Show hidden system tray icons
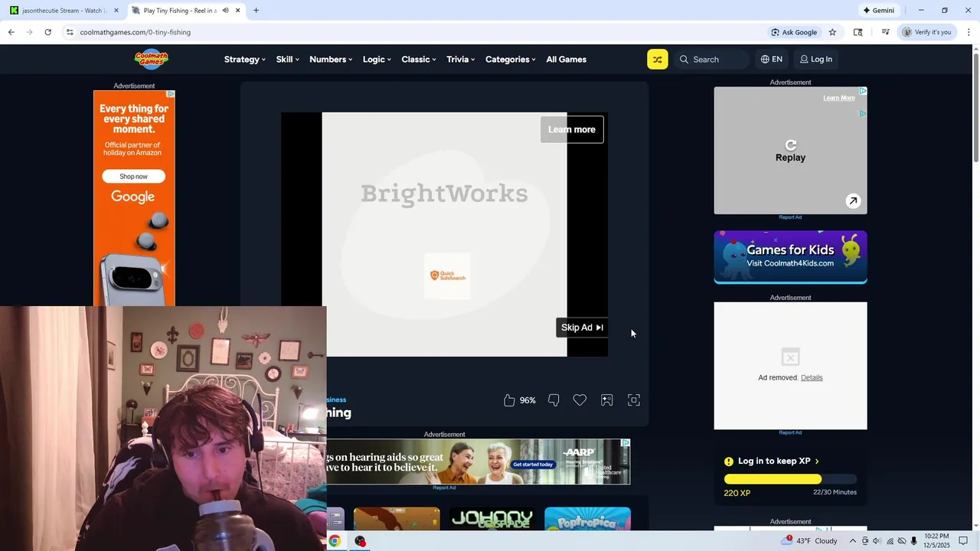Viewport: 980px width, 551px height. pyautogui.click(x=852, y=541)
